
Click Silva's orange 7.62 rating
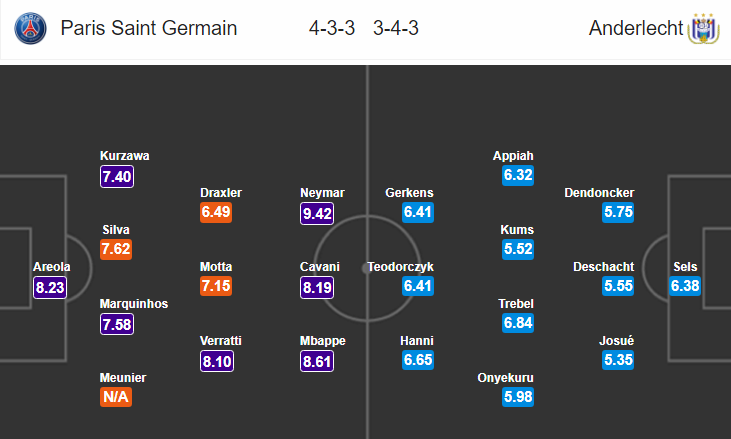point(116,249)
